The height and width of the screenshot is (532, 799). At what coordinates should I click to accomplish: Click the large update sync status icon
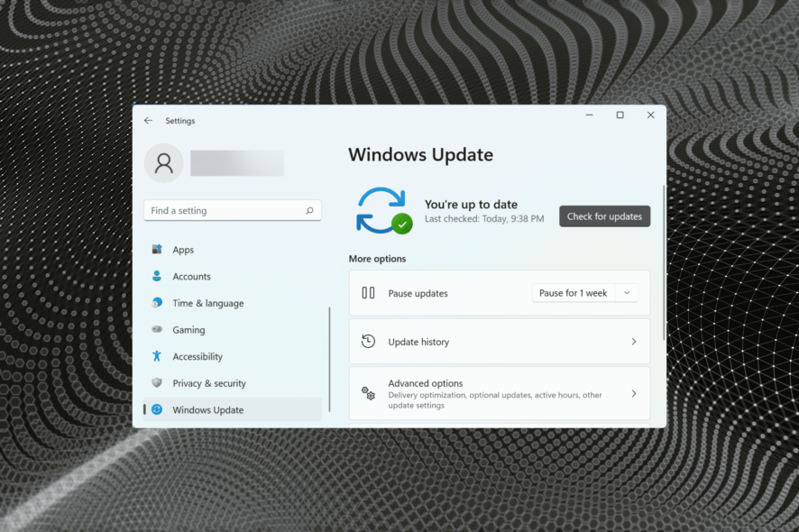click(x=383, y=211)
